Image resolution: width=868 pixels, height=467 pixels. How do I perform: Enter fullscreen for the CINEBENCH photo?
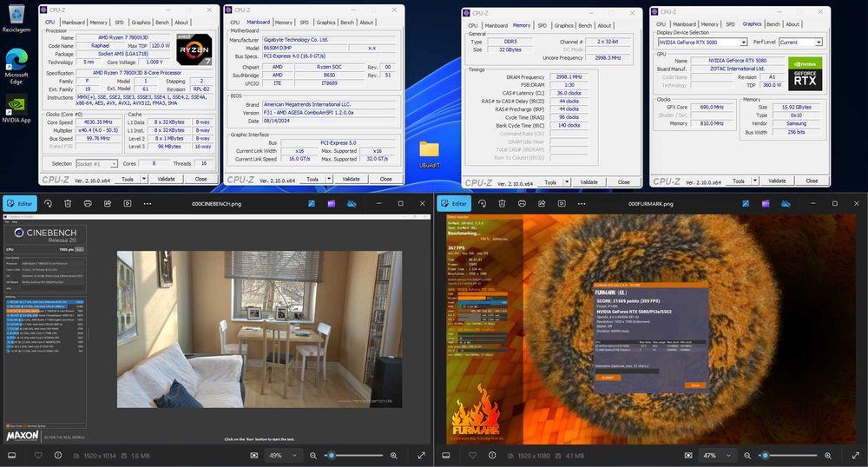tap(421, 456)
